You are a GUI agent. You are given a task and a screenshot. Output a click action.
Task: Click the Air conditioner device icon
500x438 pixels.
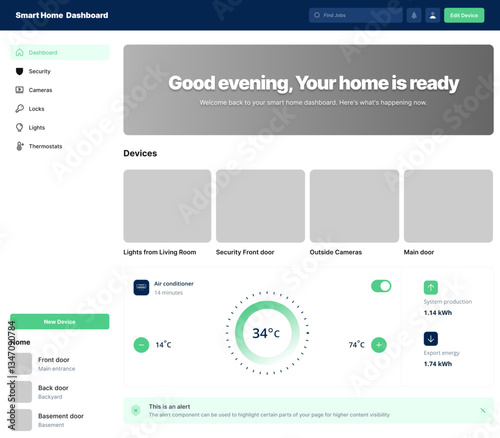click(x=141, y=287)
